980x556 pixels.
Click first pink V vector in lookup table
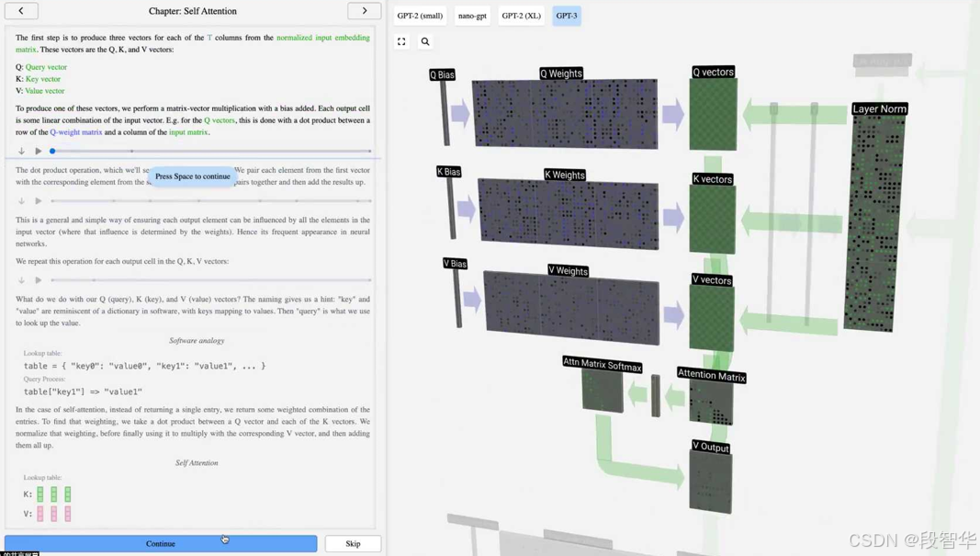click(x=40, y=514)
